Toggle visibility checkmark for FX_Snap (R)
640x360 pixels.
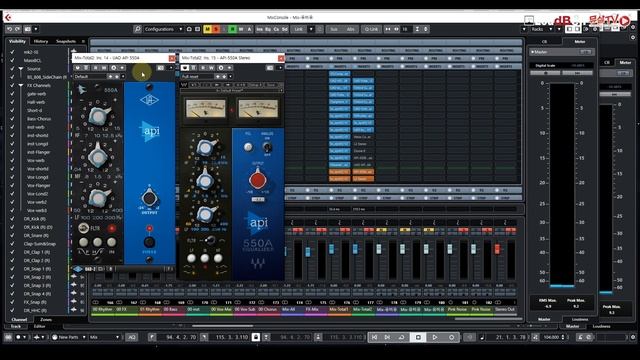(12, 302)
